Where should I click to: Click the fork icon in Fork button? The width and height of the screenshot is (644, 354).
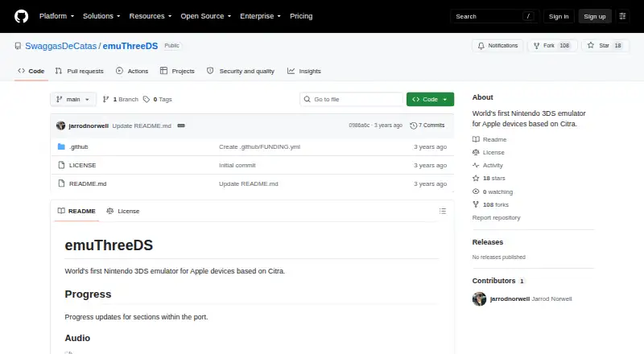point(536,46)
